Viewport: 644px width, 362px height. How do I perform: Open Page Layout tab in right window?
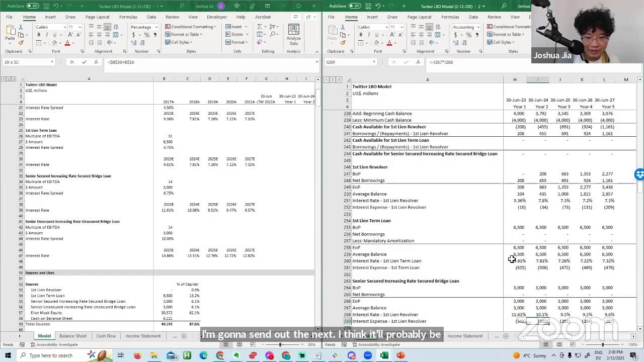click(419, 17)
